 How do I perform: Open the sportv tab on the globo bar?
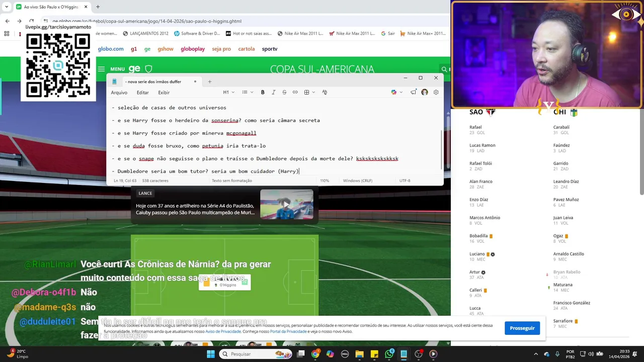click(x=270, y=49)
